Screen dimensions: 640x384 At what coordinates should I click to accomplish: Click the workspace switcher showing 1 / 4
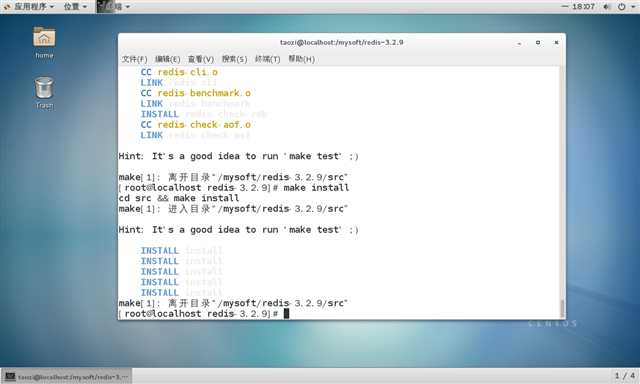click(625, 375)
